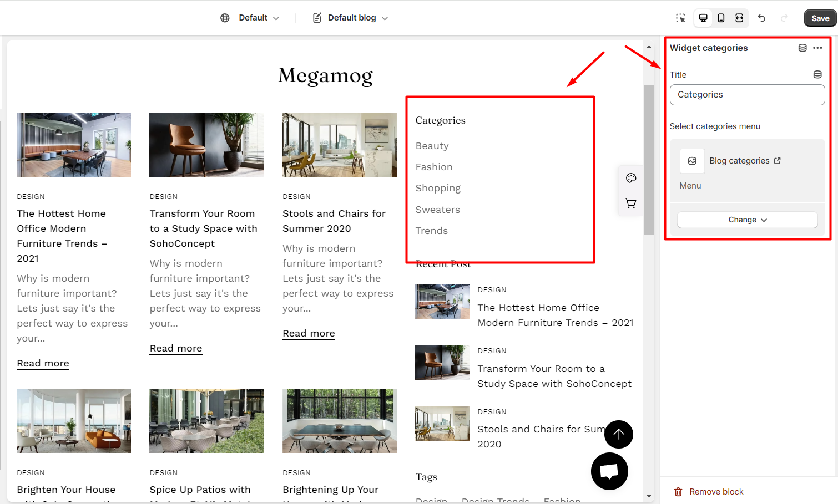This screenshot has width=838, height=504.
Task: Click the 'Spice Up Patios with' post title
Action: [x=200, y=490]
